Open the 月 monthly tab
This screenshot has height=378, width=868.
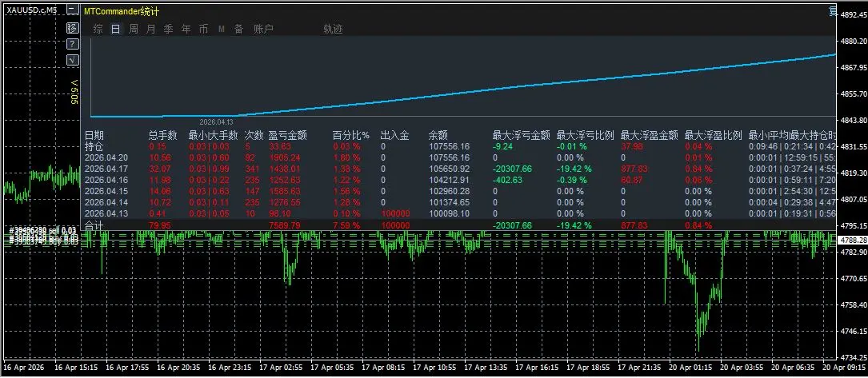(x=151, y=30)
